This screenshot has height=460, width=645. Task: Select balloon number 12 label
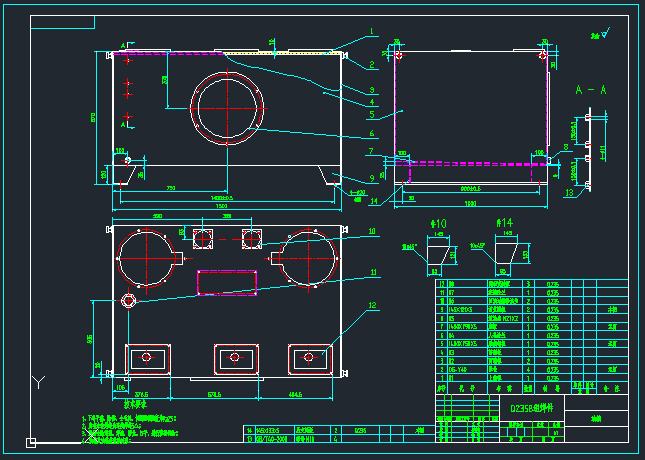click(372, 305)
